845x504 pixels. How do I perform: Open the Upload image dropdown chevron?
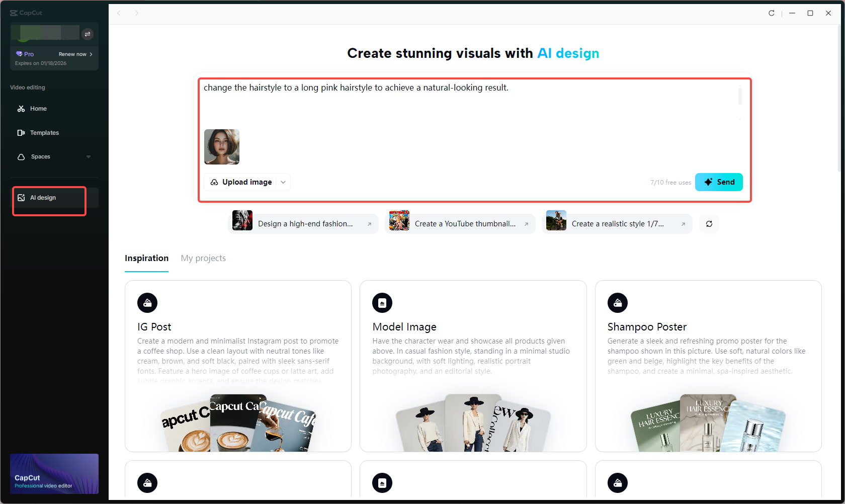283,182
